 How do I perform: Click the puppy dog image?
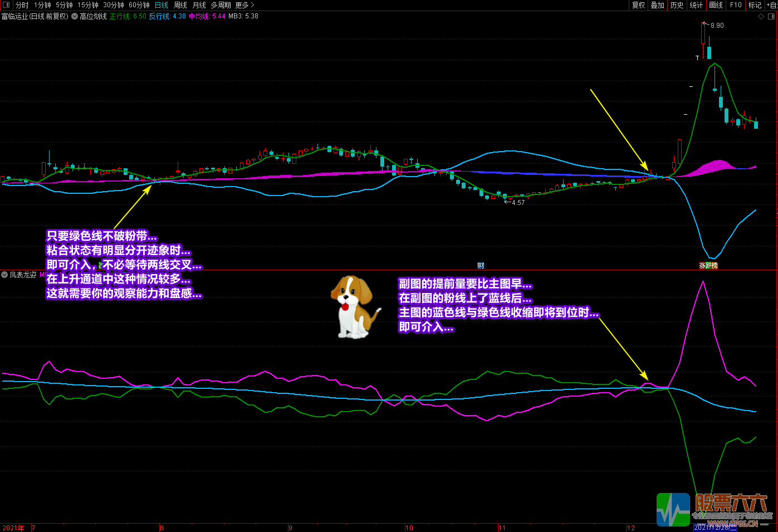tap(354, 306)
